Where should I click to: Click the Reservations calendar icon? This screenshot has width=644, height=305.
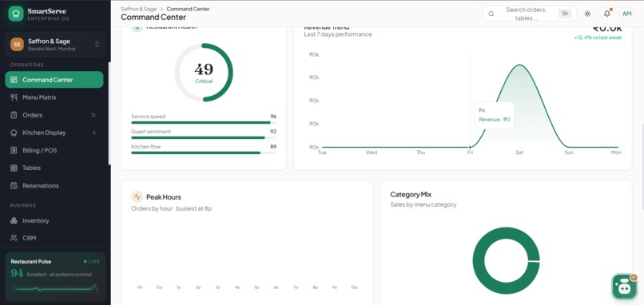coord(14,185)
